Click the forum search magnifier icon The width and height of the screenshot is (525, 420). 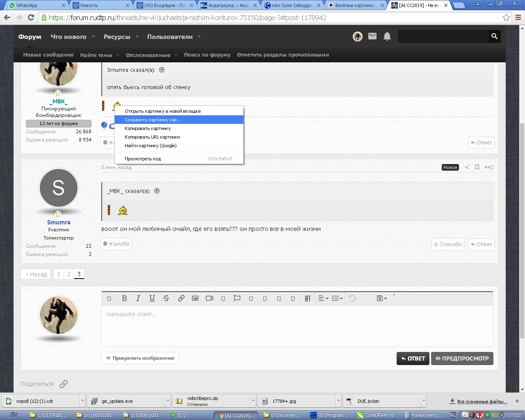click(x=495, y=36)
